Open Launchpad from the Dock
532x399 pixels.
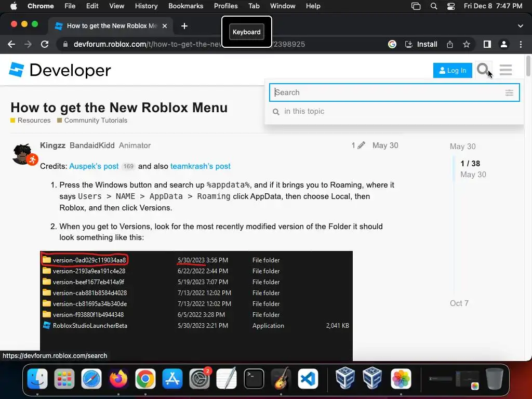pyautogui.click(x=64, y=379)
